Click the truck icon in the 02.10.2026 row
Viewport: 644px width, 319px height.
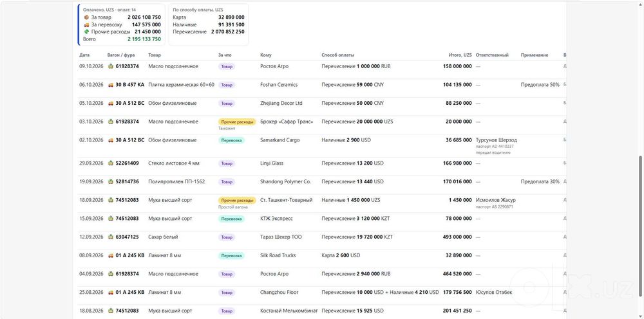point(111,140)
